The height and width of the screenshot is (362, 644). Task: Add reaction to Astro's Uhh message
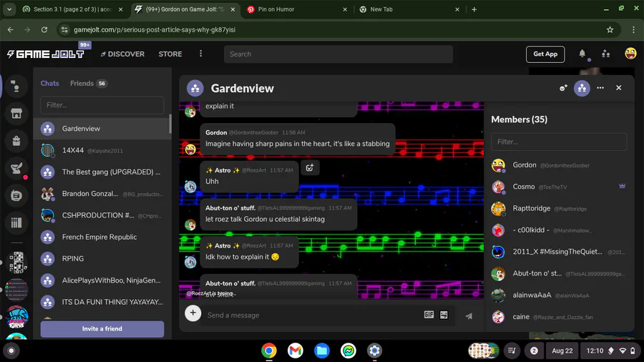click(x=310, y=167)
